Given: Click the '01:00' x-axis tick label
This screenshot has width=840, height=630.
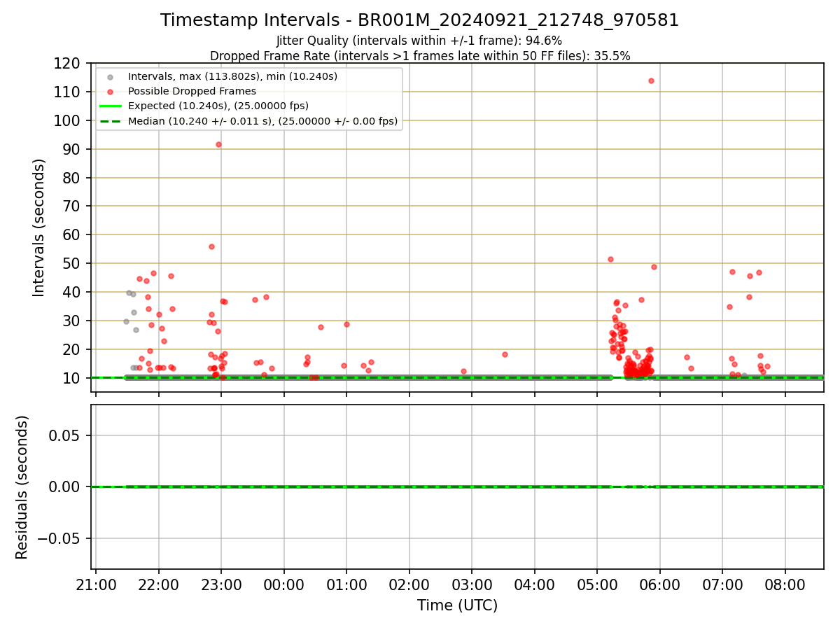Looking at the screenshot, I should pos(346,584).
